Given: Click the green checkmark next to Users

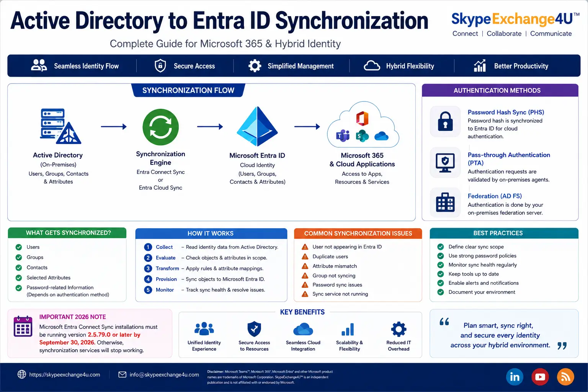Looking at the screenshot, I should tap(18, 247).
